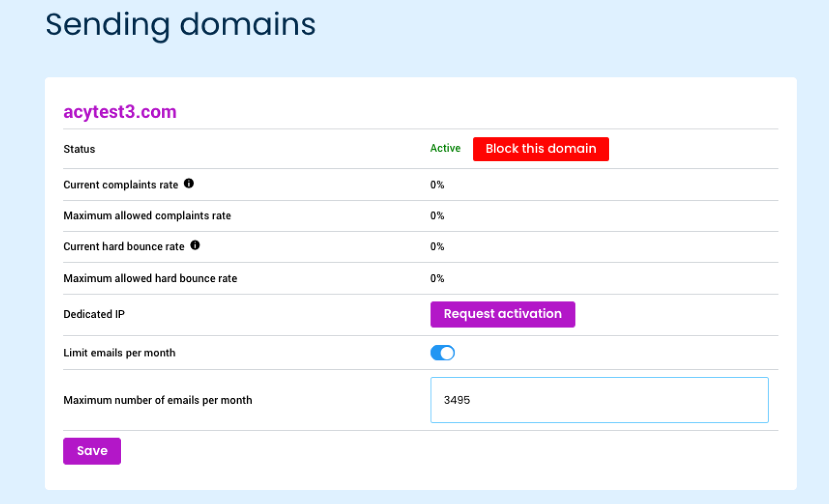
Task: Request activation of the Dedicated IP
Action: 502,314
